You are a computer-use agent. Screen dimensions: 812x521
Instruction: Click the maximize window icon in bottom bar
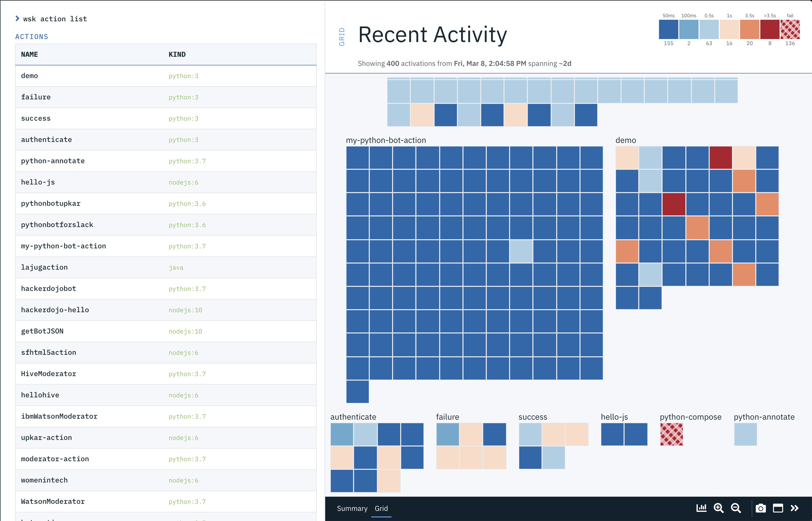tap(778, 508)
